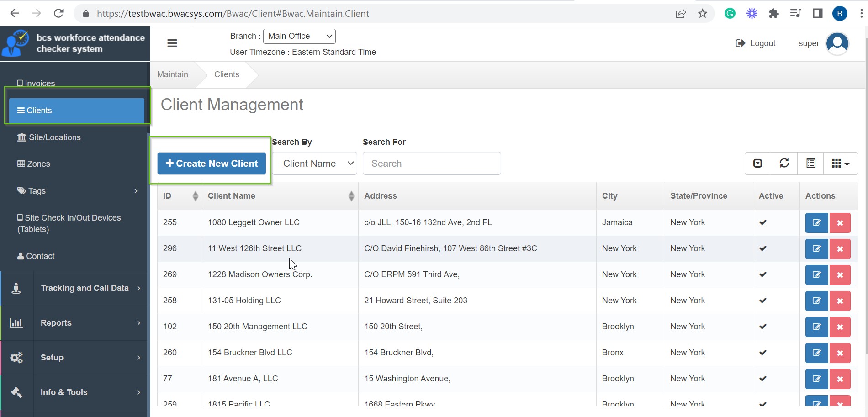Delete the 11 West 126th Street LLC client

coord(840,249)
